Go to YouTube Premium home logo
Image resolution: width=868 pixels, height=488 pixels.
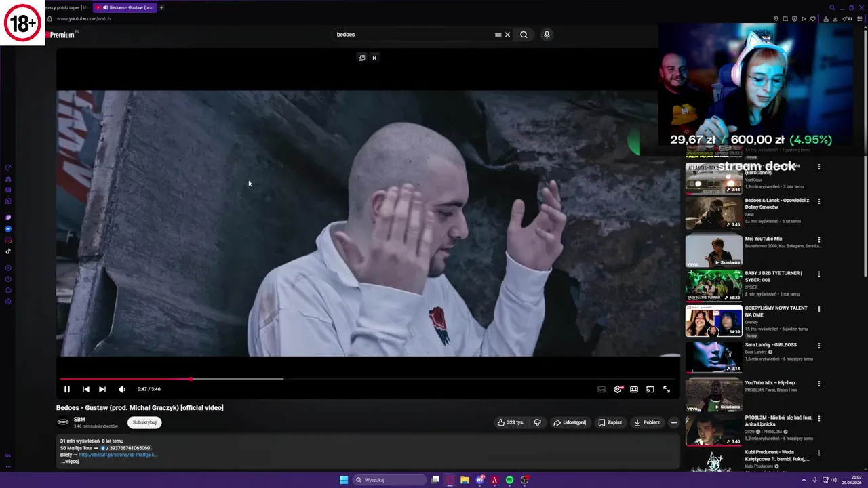tap(61, 35)
